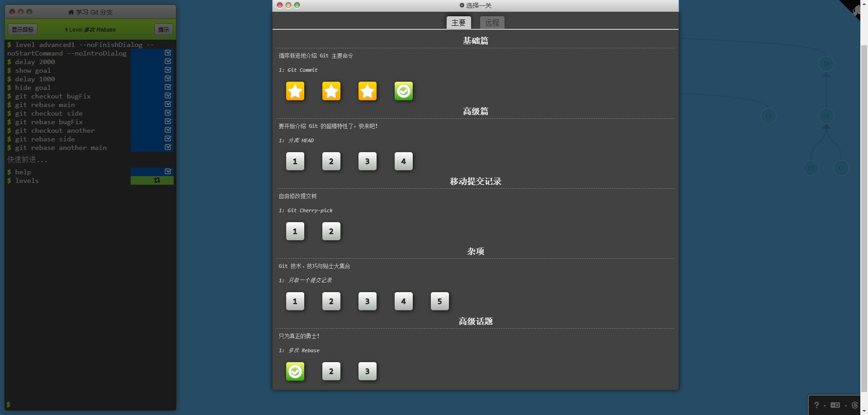Select level 1 under 高级篇

[x=295, y=161]
